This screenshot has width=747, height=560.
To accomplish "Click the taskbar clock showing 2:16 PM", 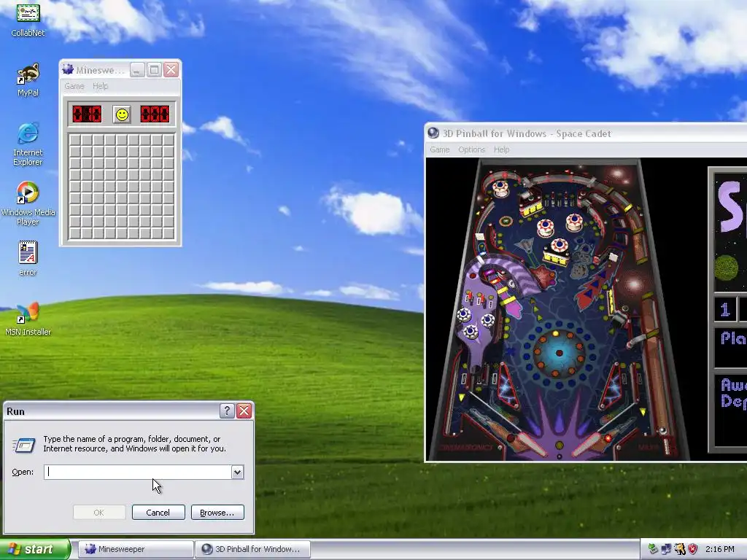I will coord(720,549).
